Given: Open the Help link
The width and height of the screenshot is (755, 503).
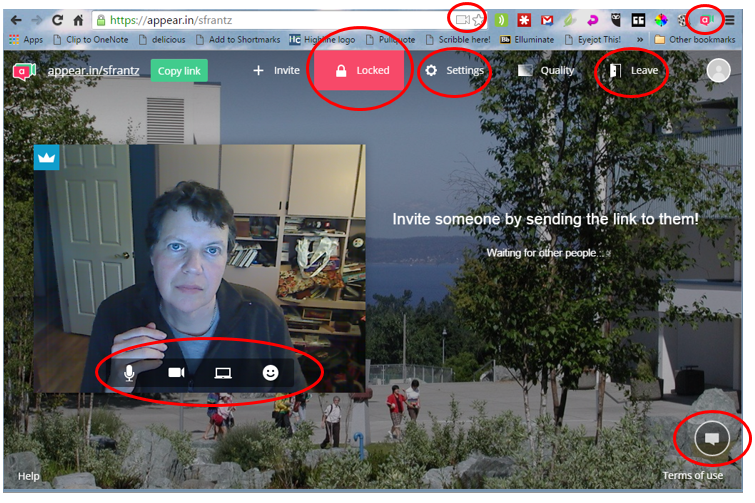Looking at the screenshot, I should (x=28, y=476).
